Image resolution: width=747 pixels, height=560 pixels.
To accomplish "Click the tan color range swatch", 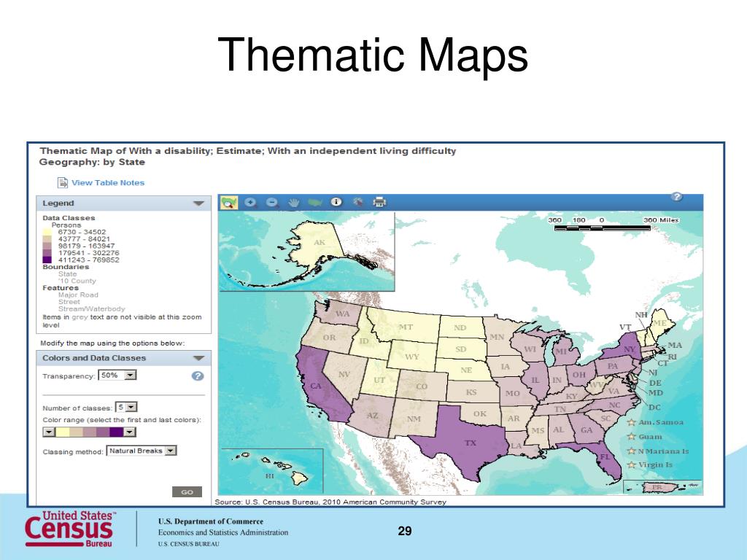I will point(76,432).
